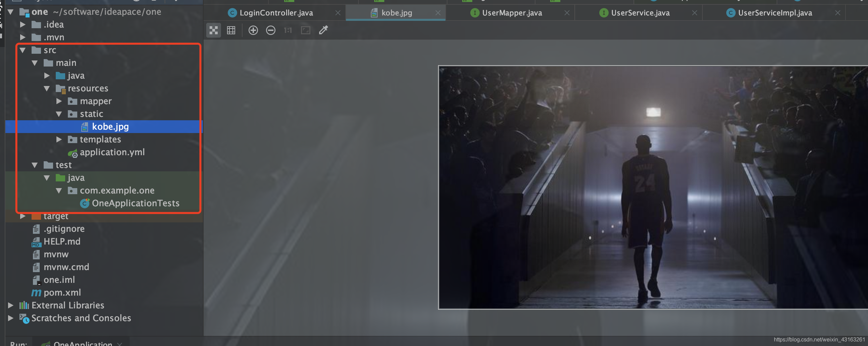
Task: Zoom in on the image
Action: 253,30
